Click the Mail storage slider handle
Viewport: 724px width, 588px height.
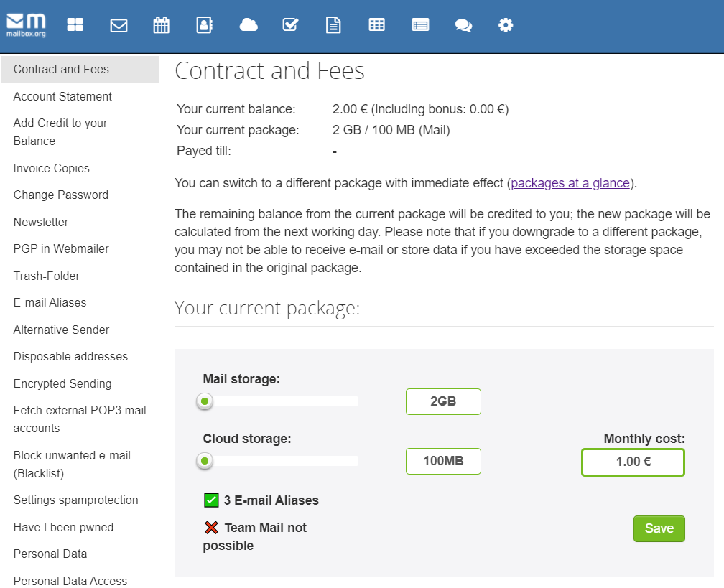[205, 401]
